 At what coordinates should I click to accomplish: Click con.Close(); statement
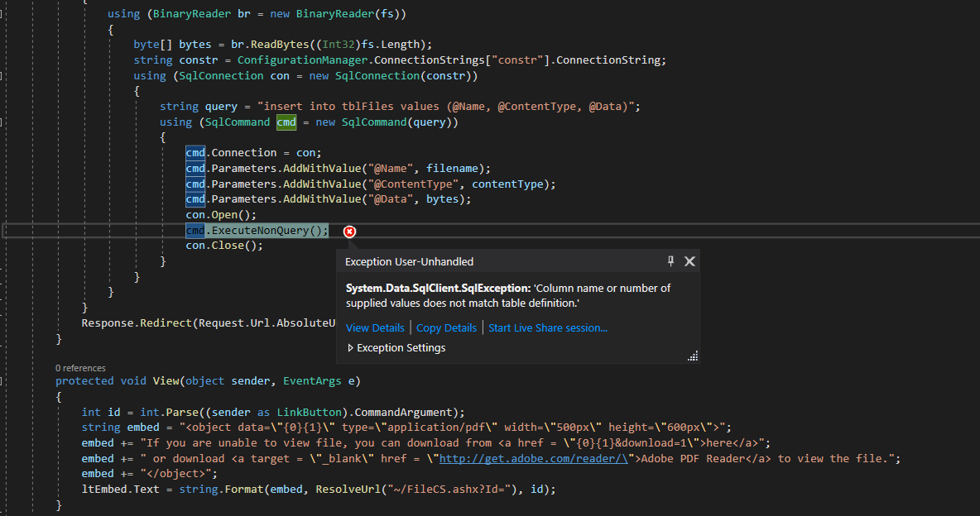click(x=224, y=246)
